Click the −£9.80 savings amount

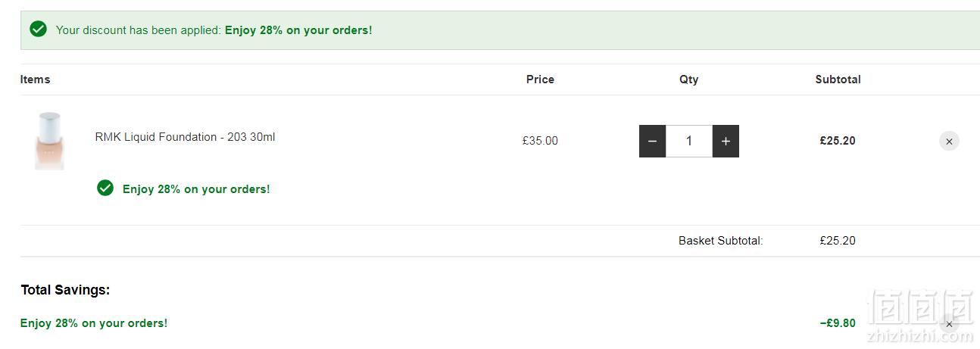tap(838, 323)
